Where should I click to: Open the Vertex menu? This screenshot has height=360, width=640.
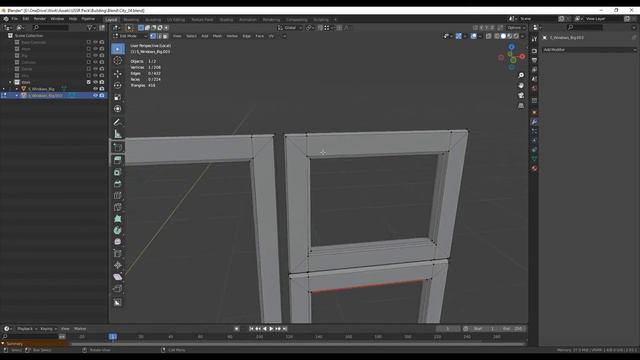pos(232,36)
